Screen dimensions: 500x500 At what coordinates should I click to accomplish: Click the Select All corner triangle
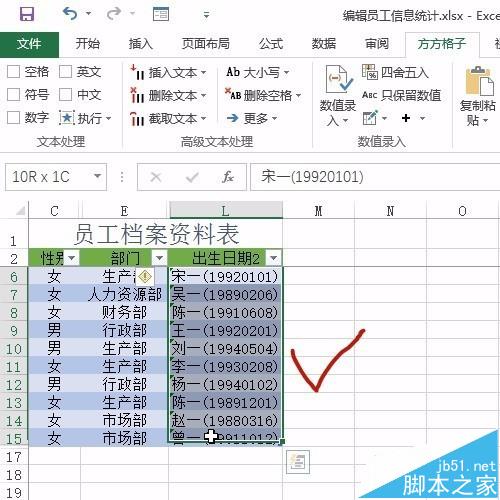(20, 211)
